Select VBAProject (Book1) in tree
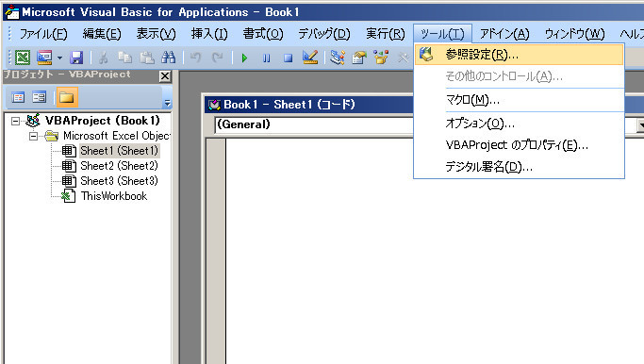644x364 pixels. click(x=102, y=121)
